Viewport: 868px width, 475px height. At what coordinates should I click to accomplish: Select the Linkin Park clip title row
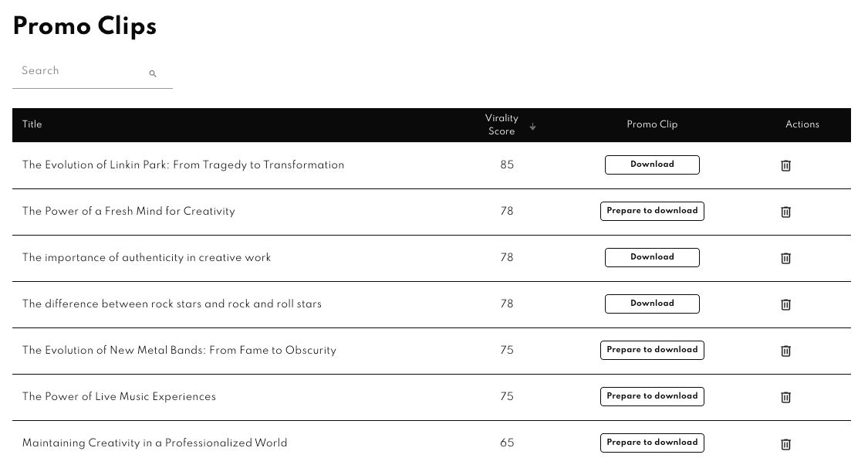click(x=183, y=165)
